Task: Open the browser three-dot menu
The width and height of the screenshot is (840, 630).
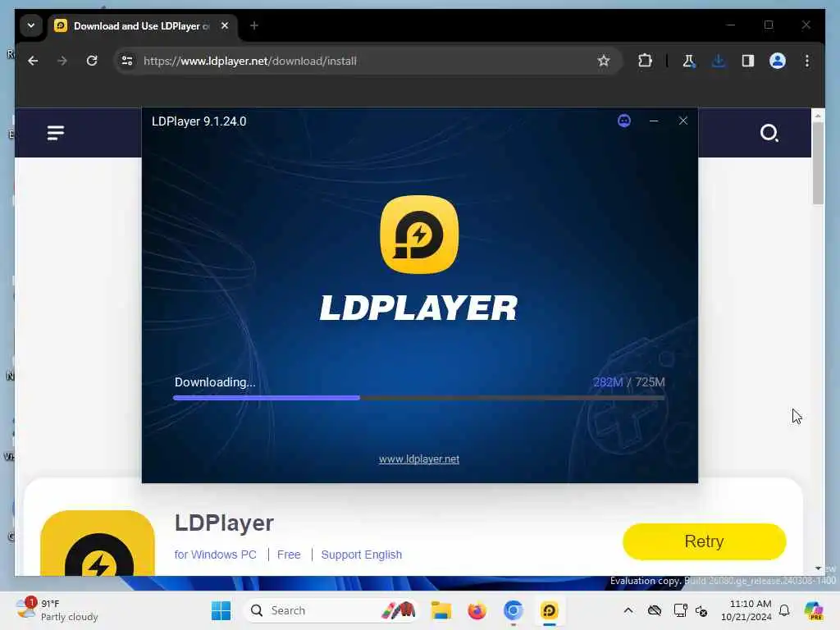Action: coord(807,61)
